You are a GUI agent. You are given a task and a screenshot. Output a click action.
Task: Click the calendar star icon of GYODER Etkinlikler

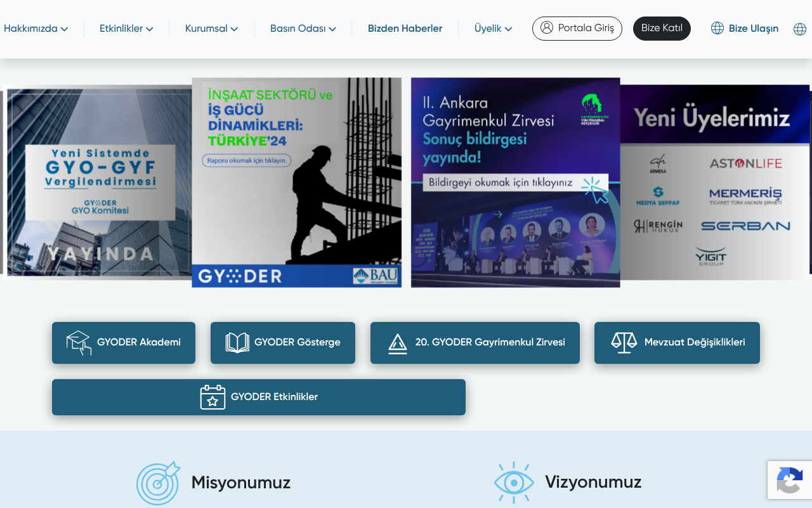point(213,397)
